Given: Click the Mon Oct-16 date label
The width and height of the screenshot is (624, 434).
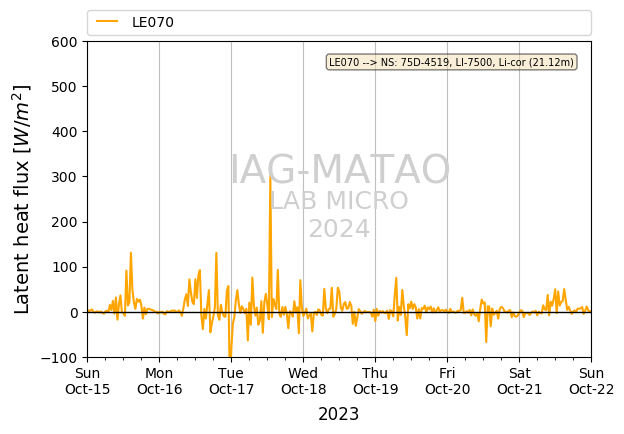Looking at the screenshot, I should point(159,381).
